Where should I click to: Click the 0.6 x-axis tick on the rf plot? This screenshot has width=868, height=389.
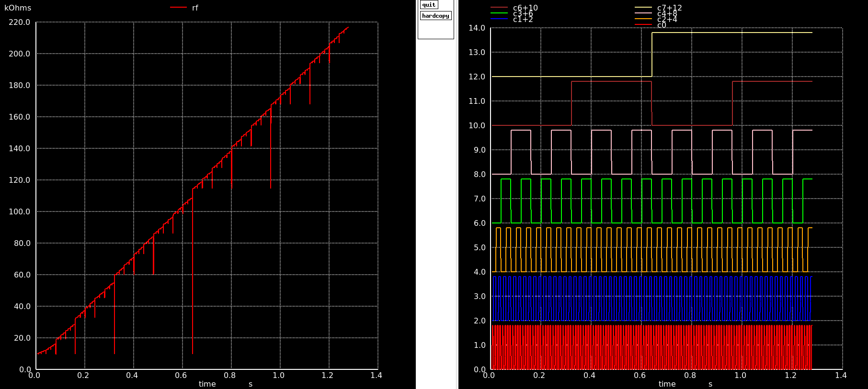(181, 375)
